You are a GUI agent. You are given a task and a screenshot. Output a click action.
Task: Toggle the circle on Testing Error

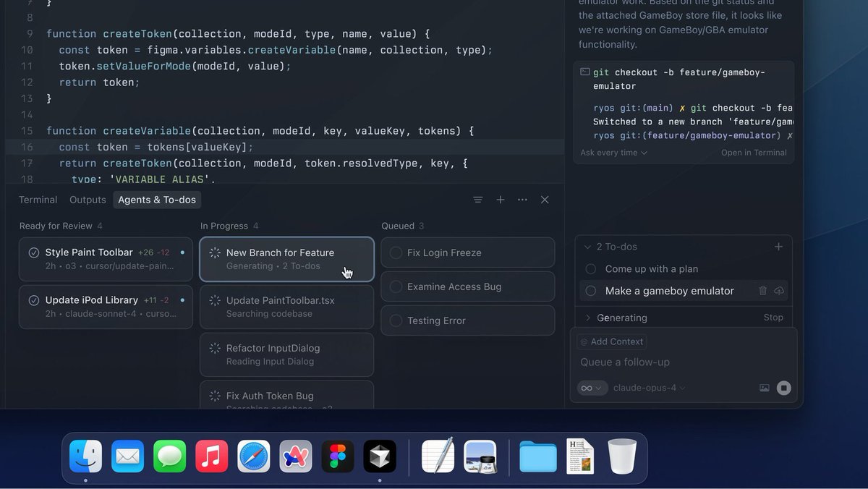point(396,320)
